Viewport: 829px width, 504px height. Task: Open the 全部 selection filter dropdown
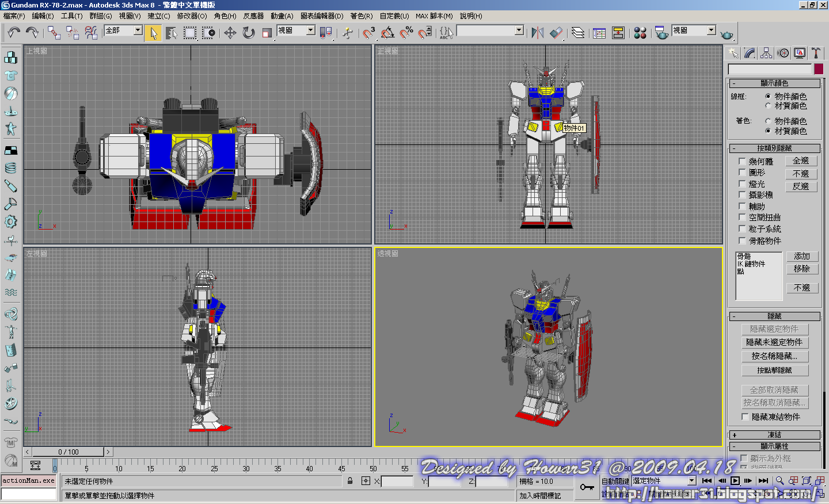click(138, 30)
